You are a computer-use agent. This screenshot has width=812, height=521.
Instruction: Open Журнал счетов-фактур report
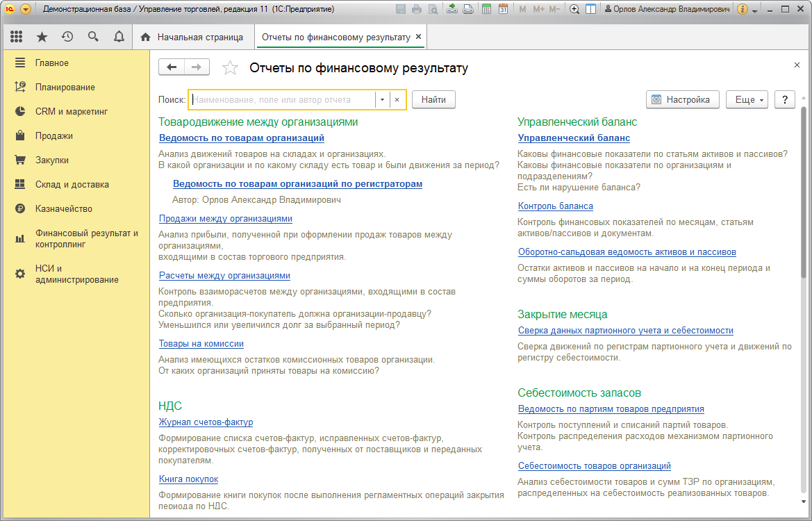[206, 422]
